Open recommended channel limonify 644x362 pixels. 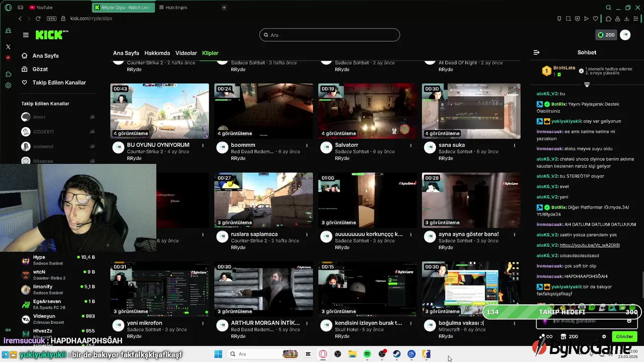coord(58,290)
